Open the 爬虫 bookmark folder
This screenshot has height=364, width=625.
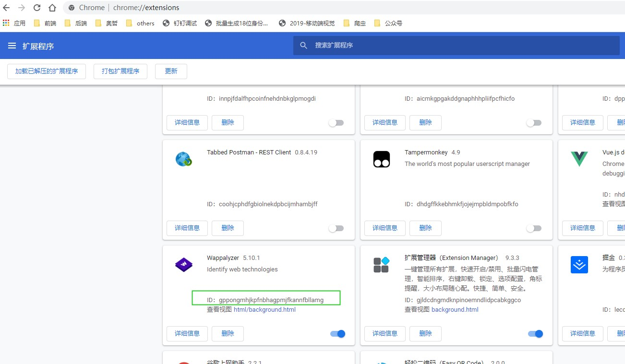point(354,23)
